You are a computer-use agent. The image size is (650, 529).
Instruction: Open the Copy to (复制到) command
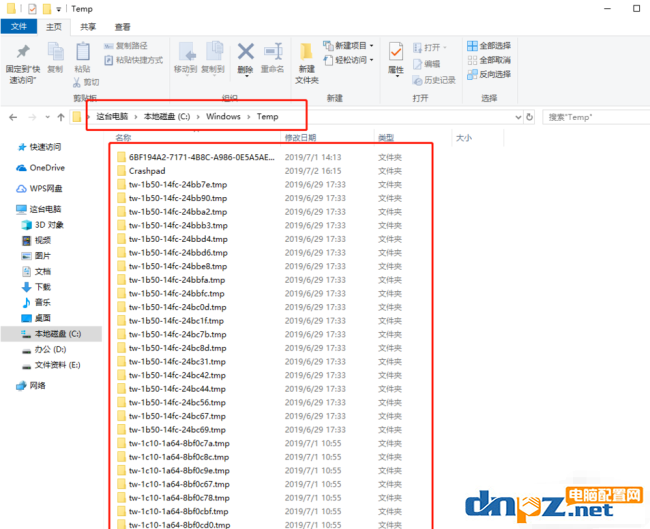tap(213, 58)
